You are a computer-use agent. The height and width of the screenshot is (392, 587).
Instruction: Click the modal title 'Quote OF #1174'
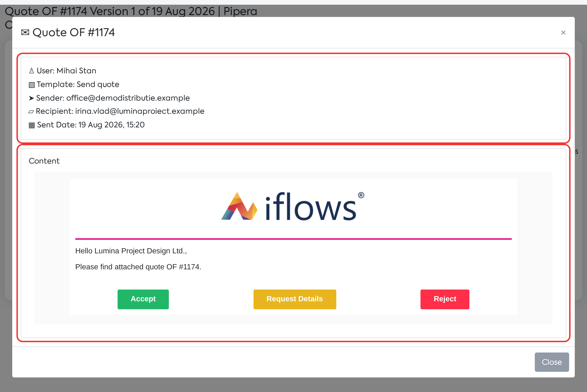coord(74,32)
